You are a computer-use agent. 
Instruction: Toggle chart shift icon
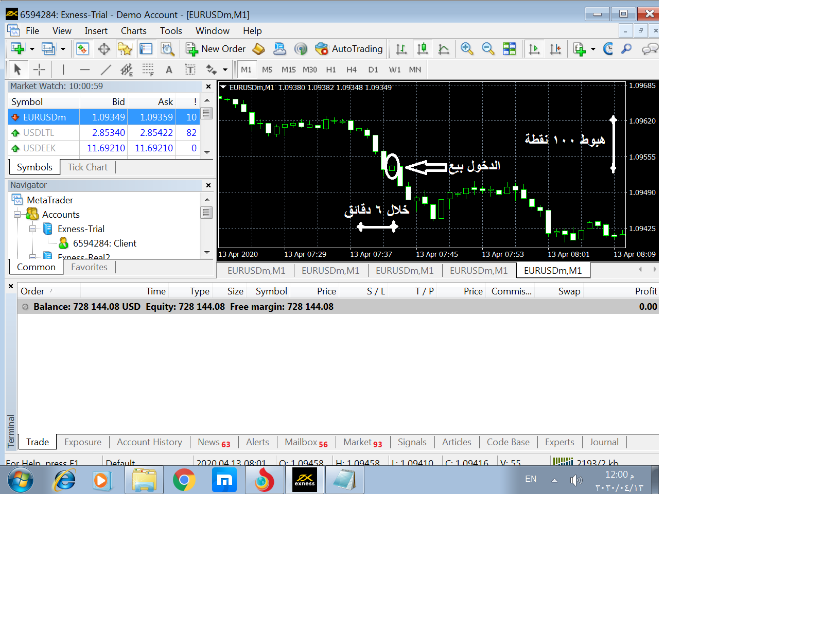555,49
